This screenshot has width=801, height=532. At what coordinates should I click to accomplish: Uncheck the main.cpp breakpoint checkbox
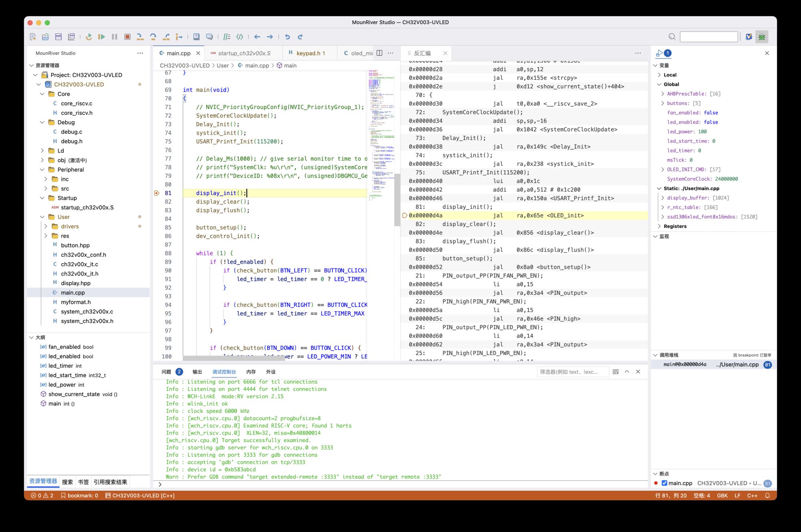[x=664, y=483]
